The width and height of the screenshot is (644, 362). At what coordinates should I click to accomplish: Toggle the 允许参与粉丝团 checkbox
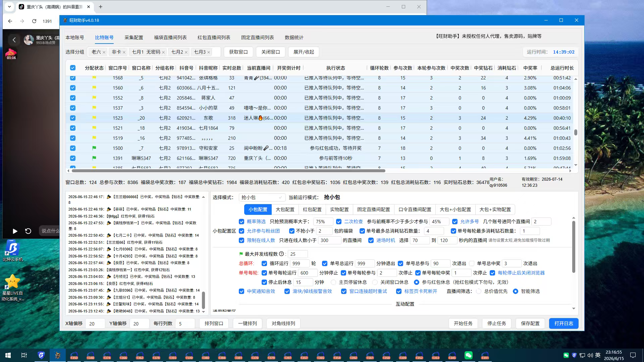pyautogui.click(x=241, y=231)
